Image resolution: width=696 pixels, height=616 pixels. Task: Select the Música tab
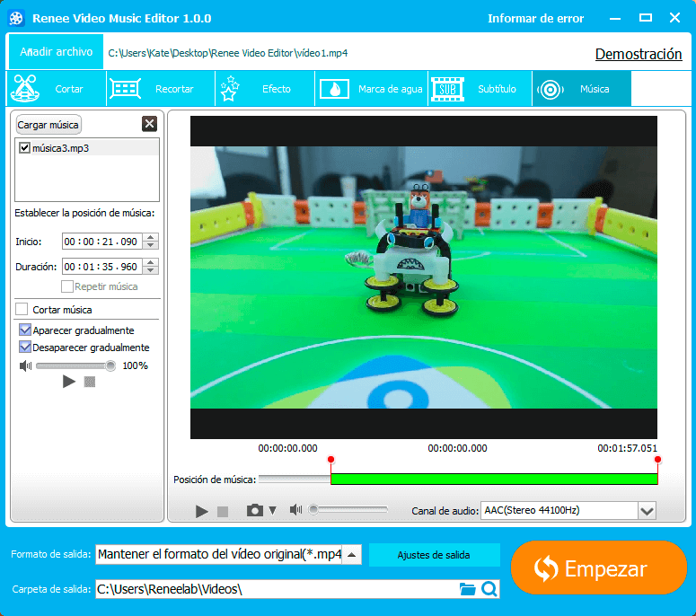pyautogui.click(x=581, y=89)
